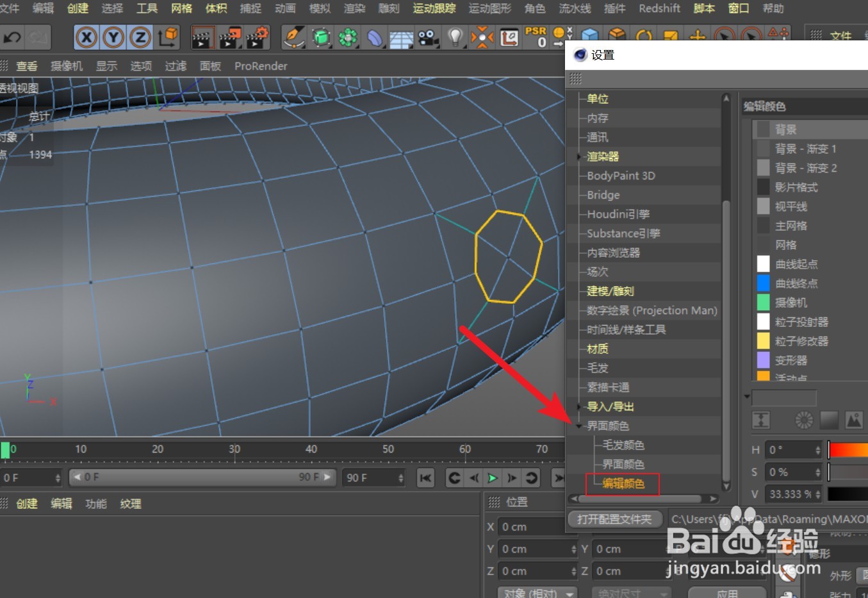Collapse color chooser disclosure triangle
The width and height of the screenshot is (868, 598).
pyautogui.click(x=747, y=397)
